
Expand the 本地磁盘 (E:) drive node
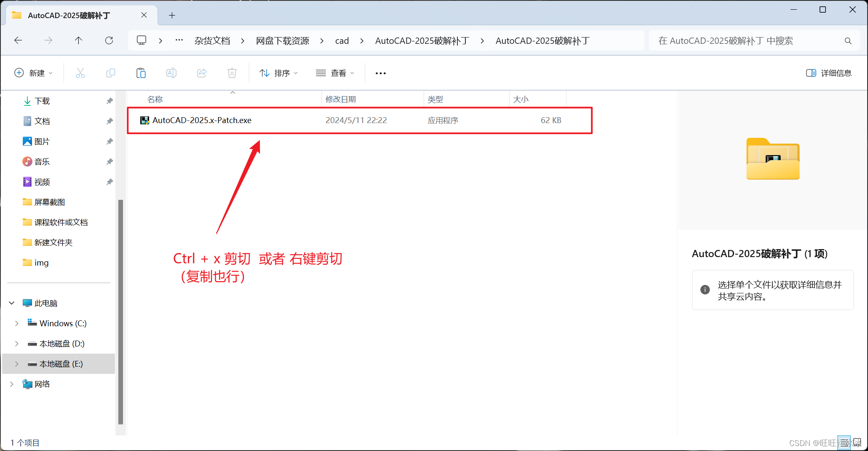pos(17,364)
